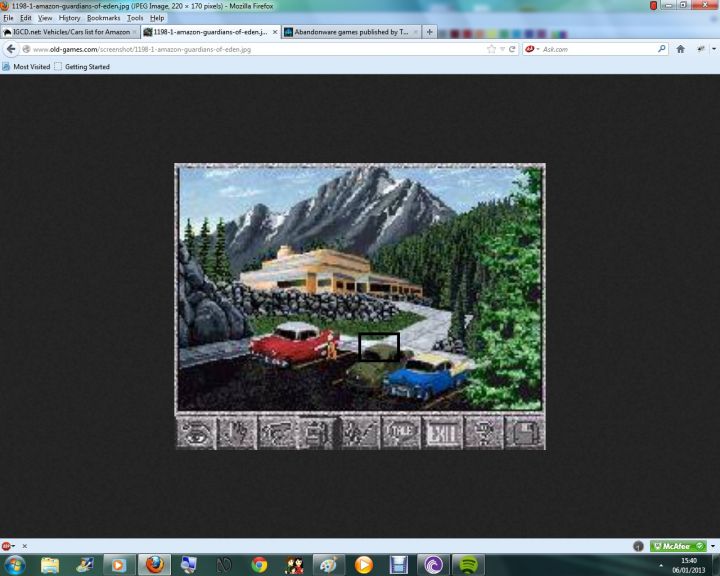This screenshot has height=576, width=720.
Task: Click the search magnifier icon in search box
Action: (x=662, y=49)
